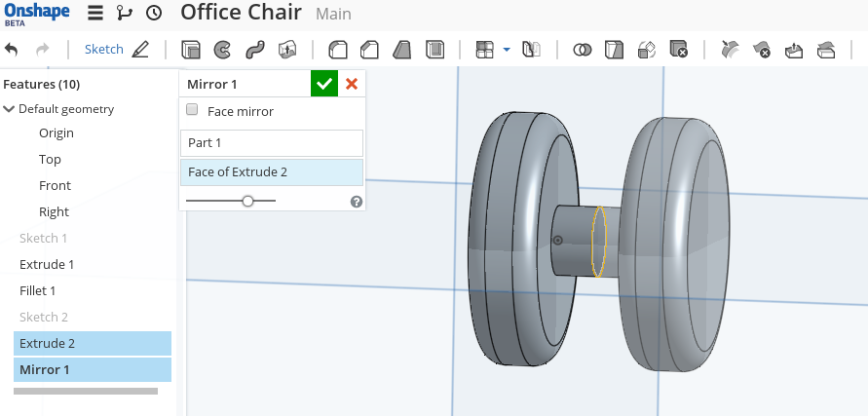Image resolution: width=868 pixels, height=416 pixels.
Task: Select the Sweep tool
Action: [x=254, y=49]
